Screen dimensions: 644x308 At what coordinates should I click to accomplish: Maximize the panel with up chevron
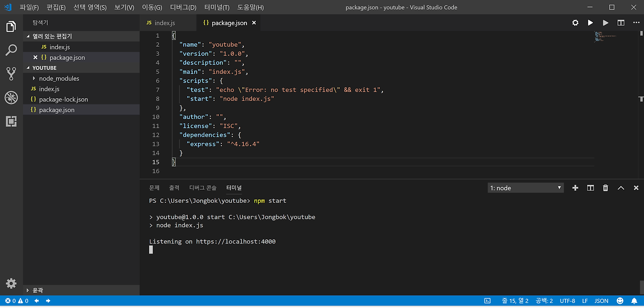click(621, 188)
